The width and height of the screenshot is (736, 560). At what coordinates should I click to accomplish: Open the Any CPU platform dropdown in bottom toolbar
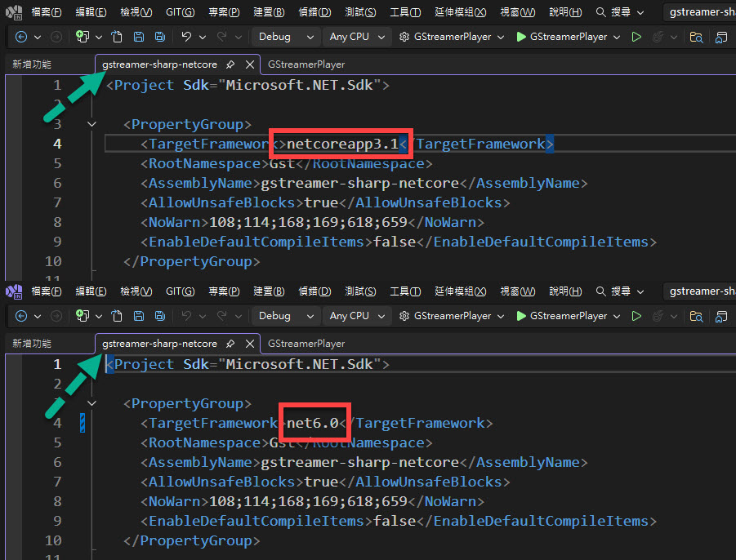tap(357, 316)
